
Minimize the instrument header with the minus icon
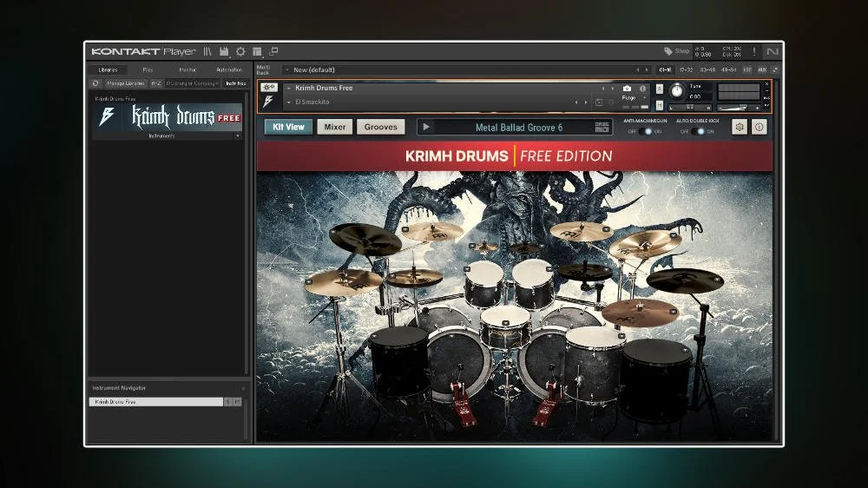click(x=766, y=91)
